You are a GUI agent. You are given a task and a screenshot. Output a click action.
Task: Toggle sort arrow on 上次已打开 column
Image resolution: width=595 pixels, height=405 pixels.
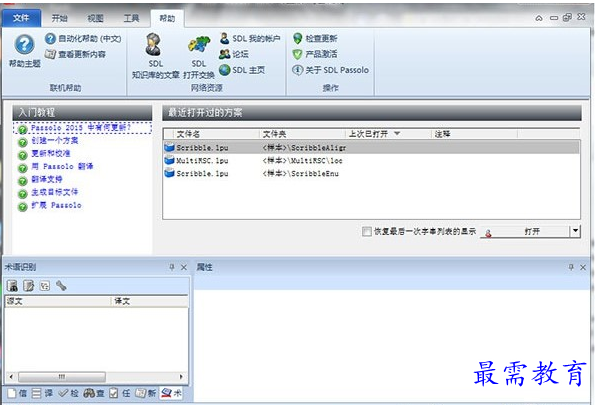pos(397,133)
